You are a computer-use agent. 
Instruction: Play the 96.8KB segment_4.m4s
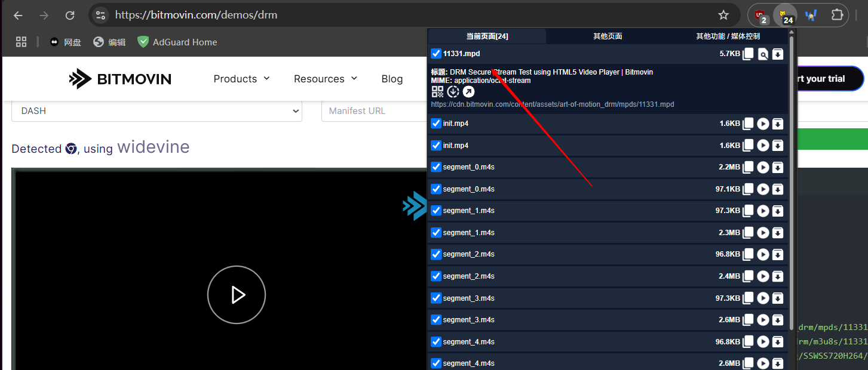point(763,342)
